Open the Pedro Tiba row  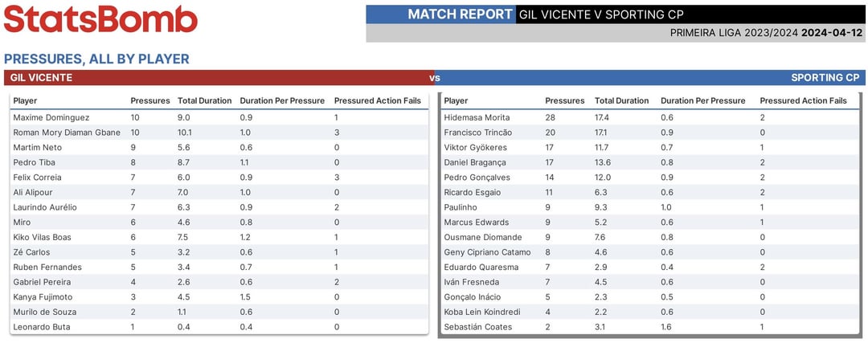tap(219, 162)
